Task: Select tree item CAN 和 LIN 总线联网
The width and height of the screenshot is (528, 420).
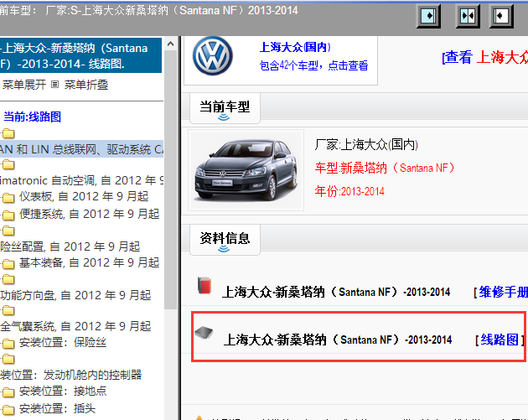Action: pos(81,149)
